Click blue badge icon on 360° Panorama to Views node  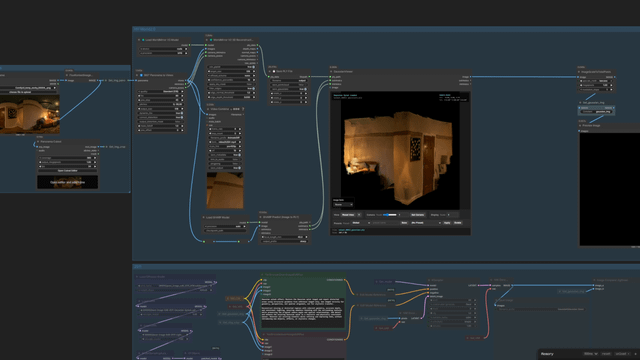[141, 75]
